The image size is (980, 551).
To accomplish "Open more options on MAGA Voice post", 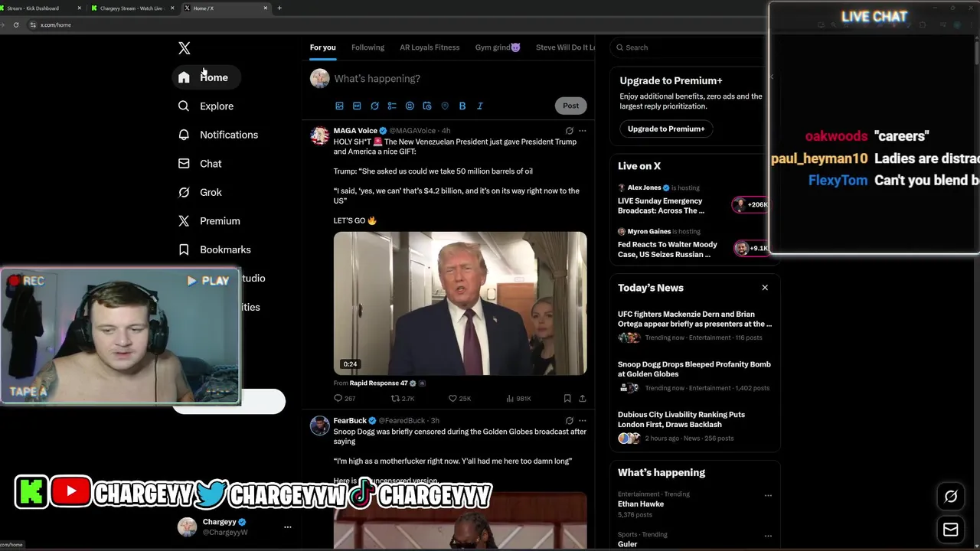I will point(583,131).
